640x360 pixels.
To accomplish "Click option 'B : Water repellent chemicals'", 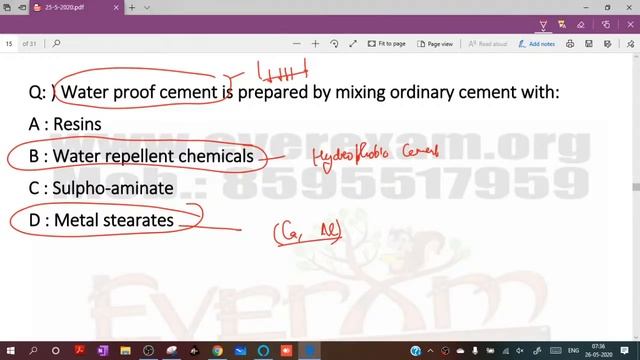I will coord(141,156).
